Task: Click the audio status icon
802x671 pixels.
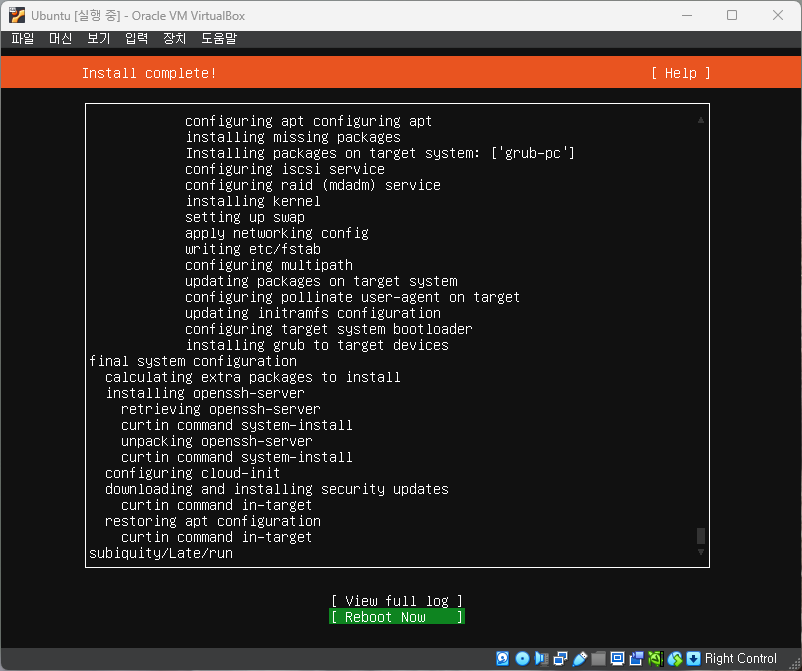Action: pos(541,658)
